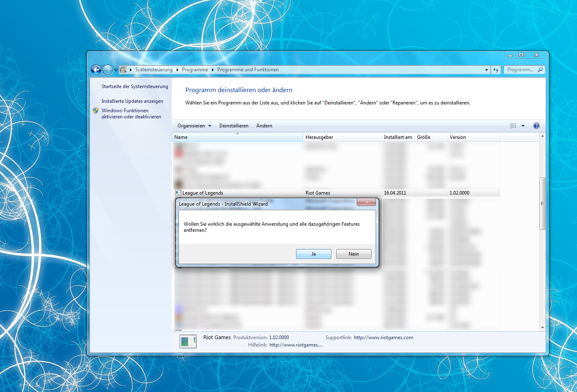Click the view options icon in toolbar
577x392 pixels.
click(x=513, y=126)
